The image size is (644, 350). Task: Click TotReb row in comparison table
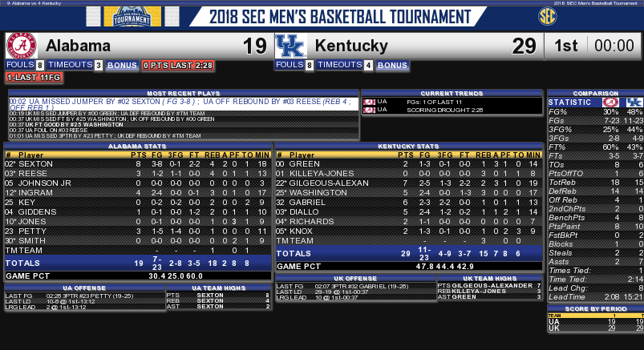pos(596,182)
